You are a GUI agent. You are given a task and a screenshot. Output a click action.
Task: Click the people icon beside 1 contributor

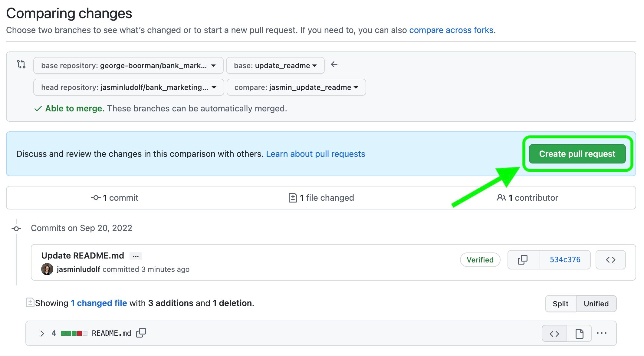click(501, 198)
